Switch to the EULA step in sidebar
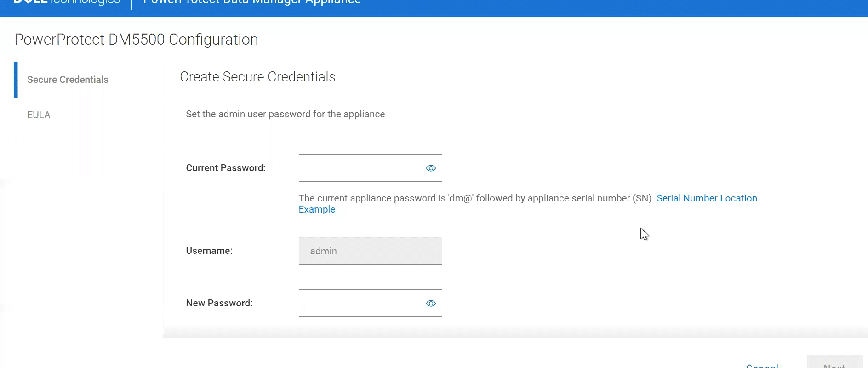Screen dimensions: 868x368 [x=39, y=115]
